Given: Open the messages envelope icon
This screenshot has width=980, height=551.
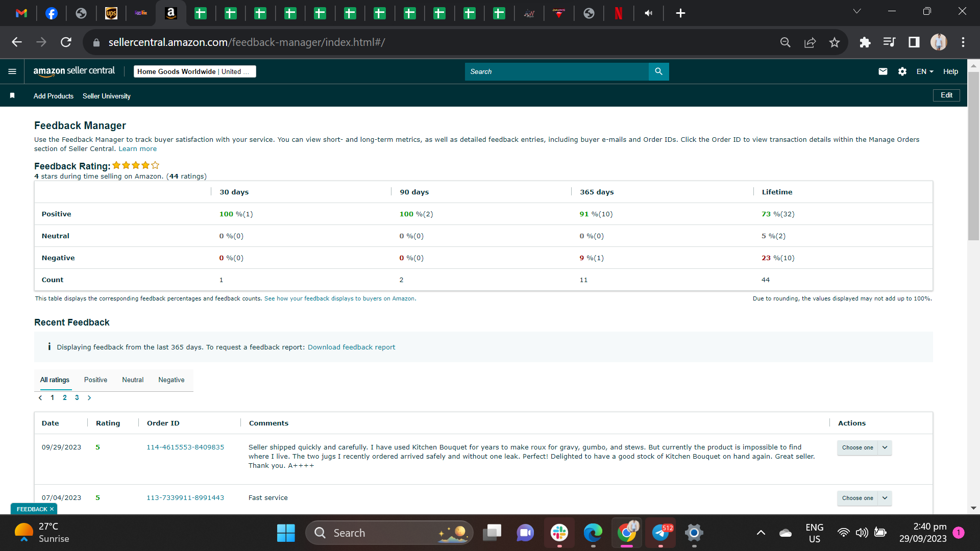Looking at the screenshot, I should (883, 71).
